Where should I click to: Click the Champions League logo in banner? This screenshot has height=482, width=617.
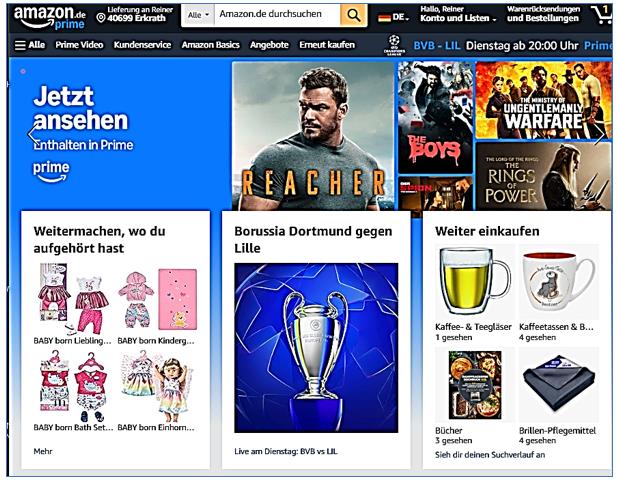(394, 45)
